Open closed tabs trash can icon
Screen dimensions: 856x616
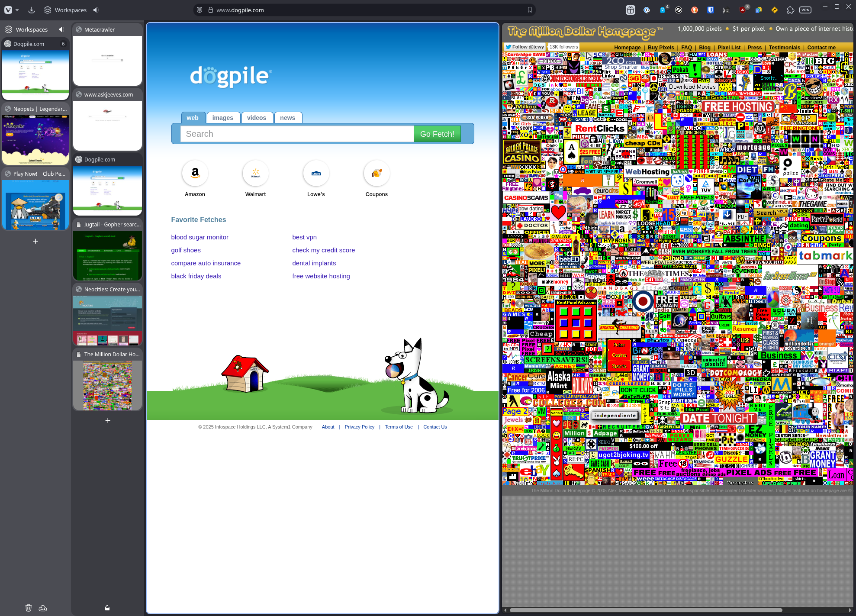point(29,608)
